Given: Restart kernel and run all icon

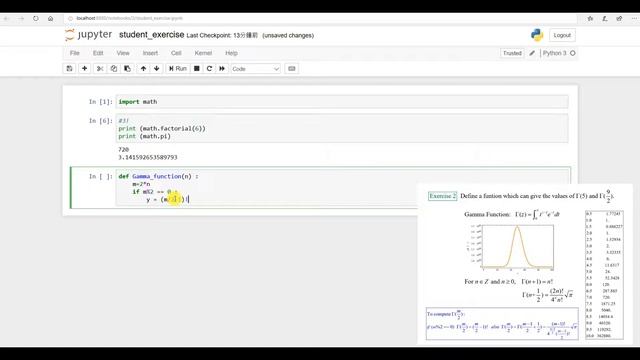Looking at the screenshot, I should [222, 69].
